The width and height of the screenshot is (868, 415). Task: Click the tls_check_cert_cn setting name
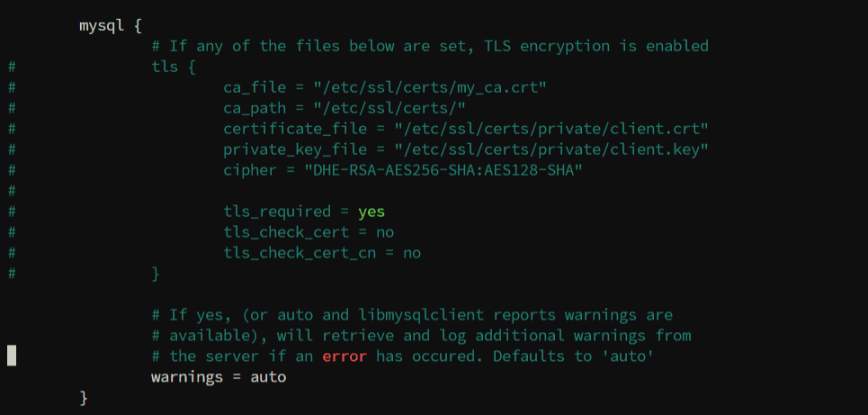click(300, 253)
